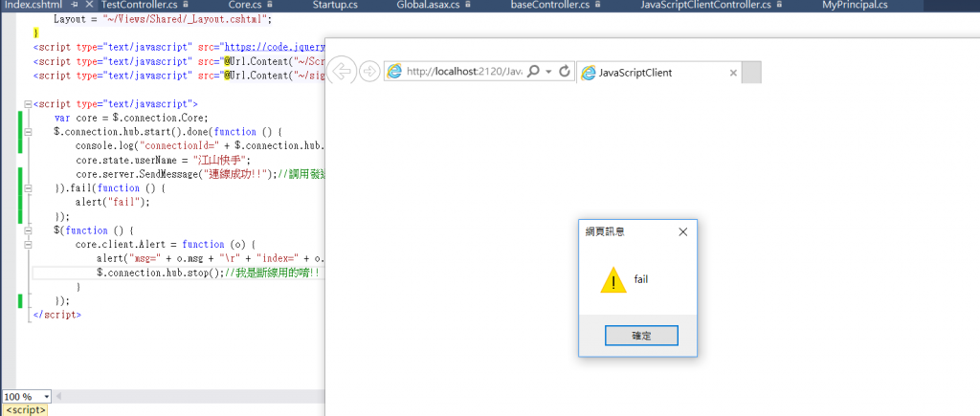Viewport: 980px width, 416px height.
Task: Click lock icon on JavaScriptClientController.cs tab
Action: (x=779, y=5)
